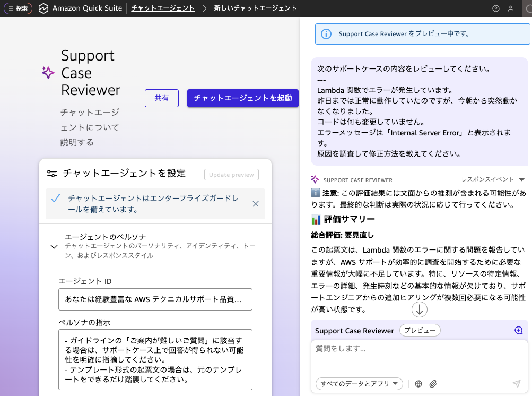532x396 pixels.
Task: Attach a file with the paperclip icon
Action: point(433,384)
